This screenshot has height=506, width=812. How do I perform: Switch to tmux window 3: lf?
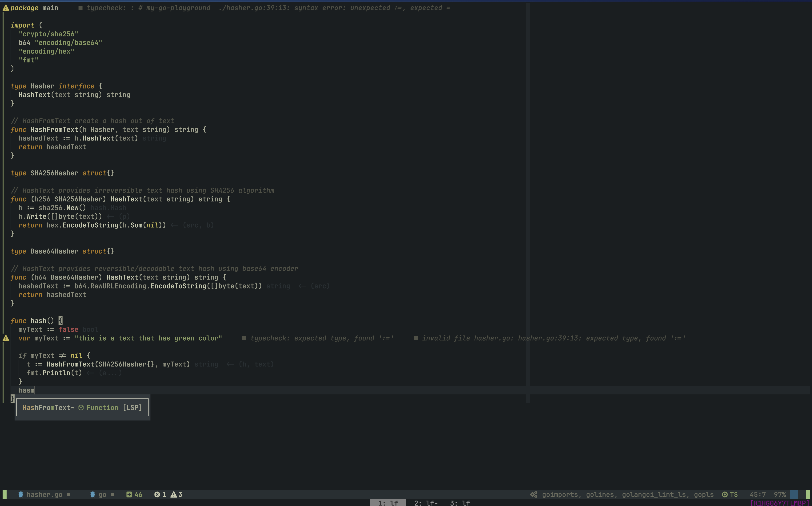(x=460, y=503)
